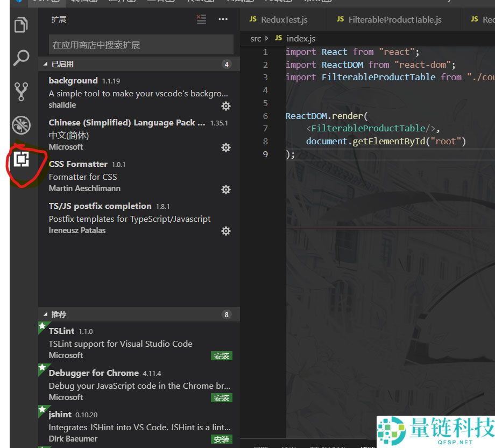Clear extensions search results icon
The image size is (495, 448).
click(201, 19)
